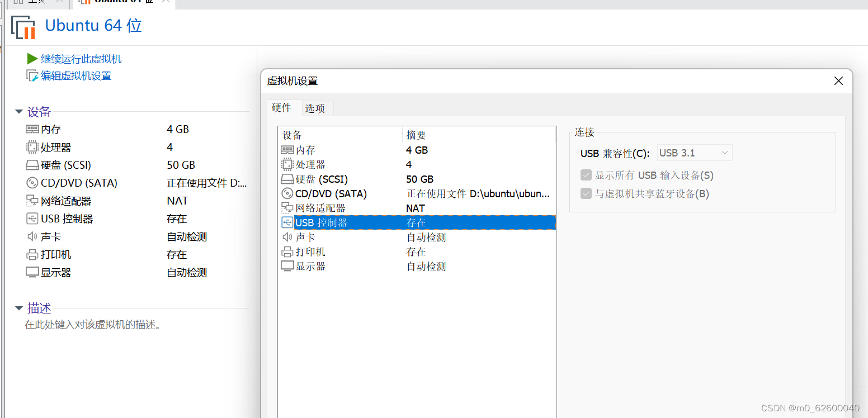Click network adapter icon in left panel

(x=32, y=201)
